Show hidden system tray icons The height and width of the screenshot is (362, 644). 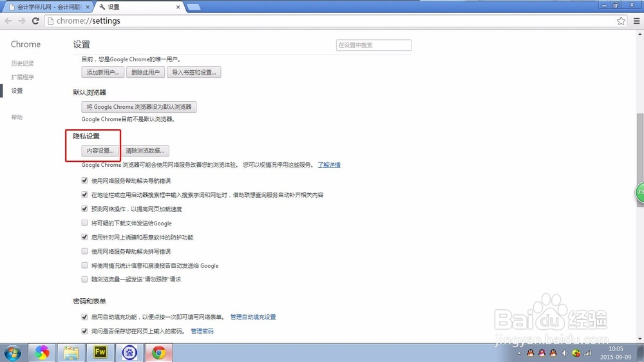519,354
